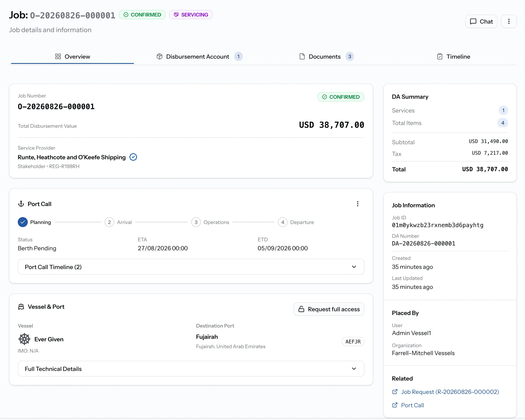Expand the Port Call Timeline (2) section

[191, 267]
